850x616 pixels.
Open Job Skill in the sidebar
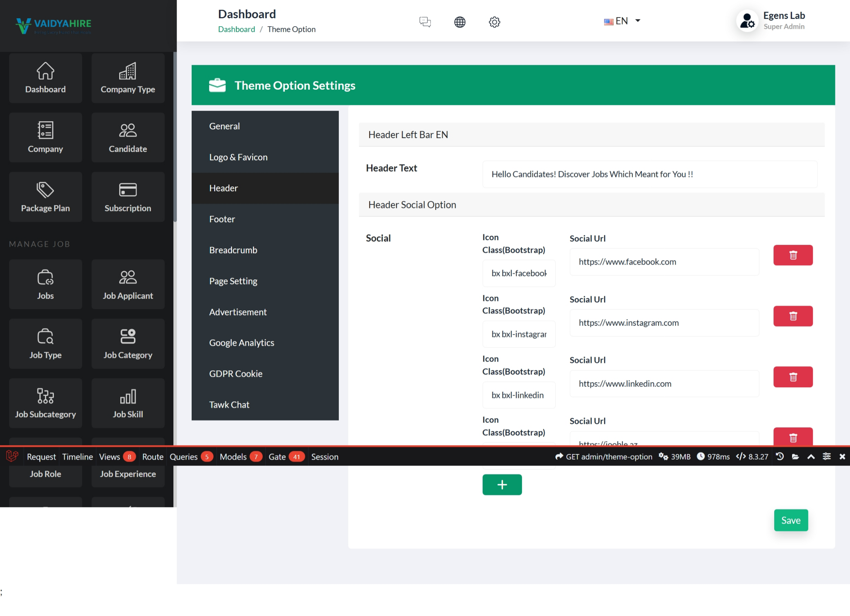[x=128, y=403]
